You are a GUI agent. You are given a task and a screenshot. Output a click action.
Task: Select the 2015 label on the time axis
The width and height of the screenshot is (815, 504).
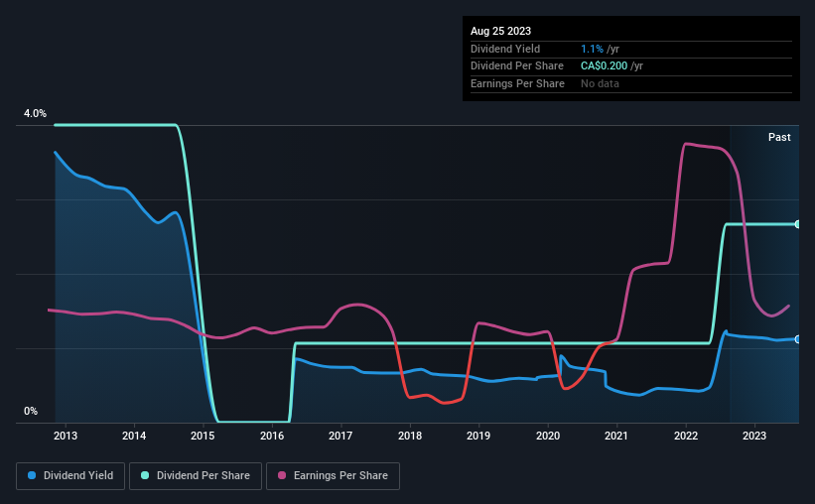coord(203,436)
